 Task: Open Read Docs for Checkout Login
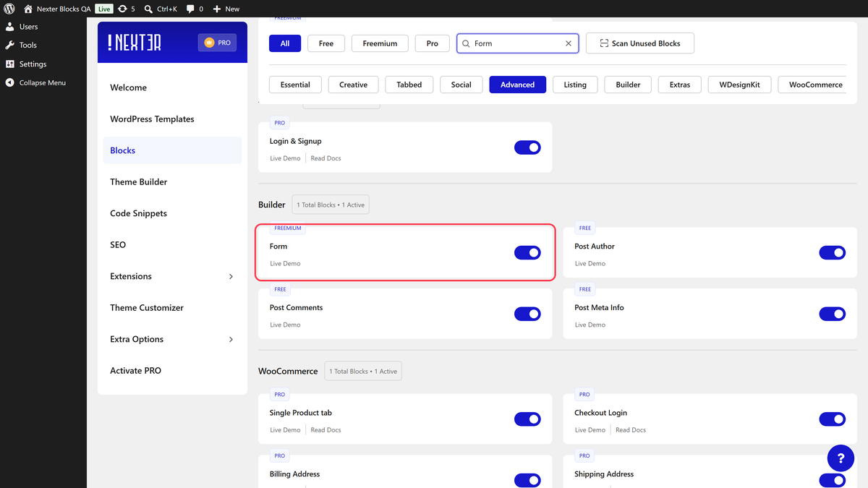point(631,430)
